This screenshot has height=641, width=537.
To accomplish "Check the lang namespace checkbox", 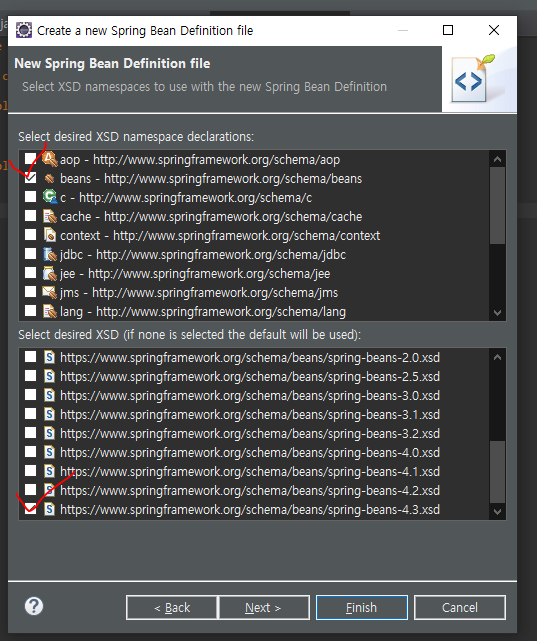I will 30,310.
